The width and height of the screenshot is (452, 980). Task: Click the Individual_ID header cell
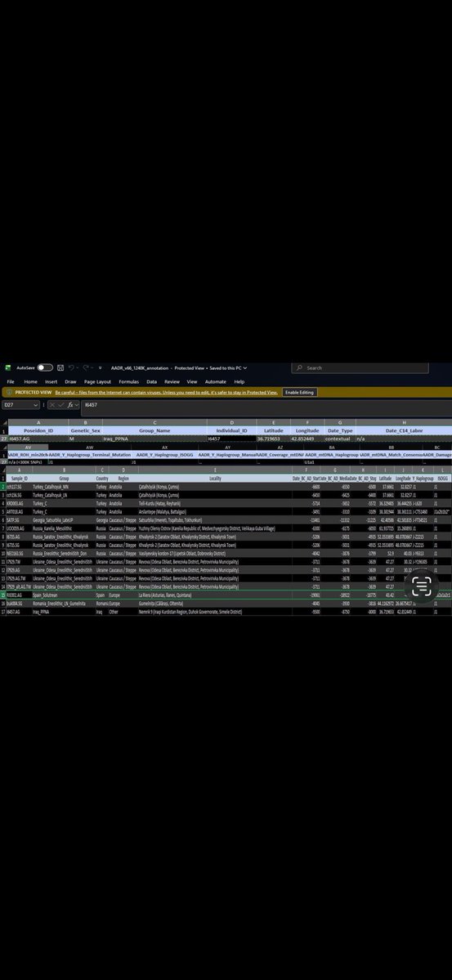(231, 430)
